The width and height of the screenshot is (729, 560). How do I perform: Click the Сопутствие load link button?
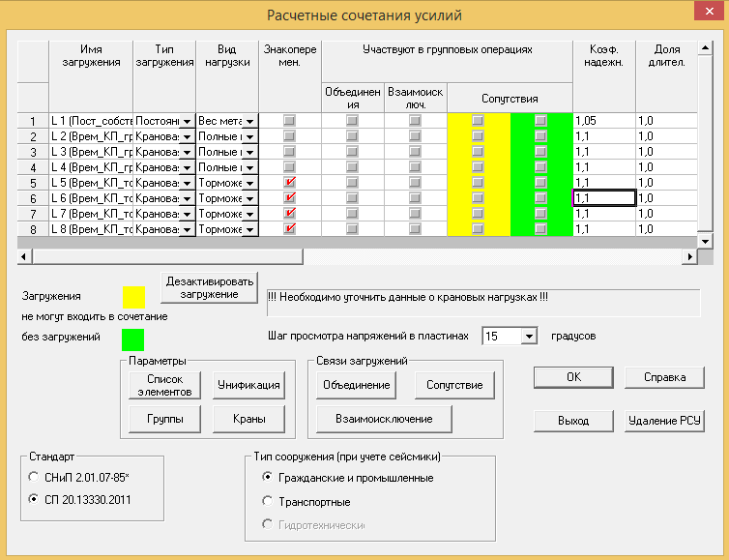coord(454,385)
